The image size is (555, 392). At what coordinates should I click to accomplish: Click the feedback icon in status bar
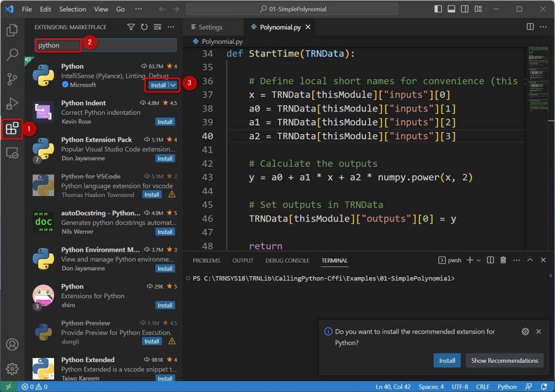(528, 387)
